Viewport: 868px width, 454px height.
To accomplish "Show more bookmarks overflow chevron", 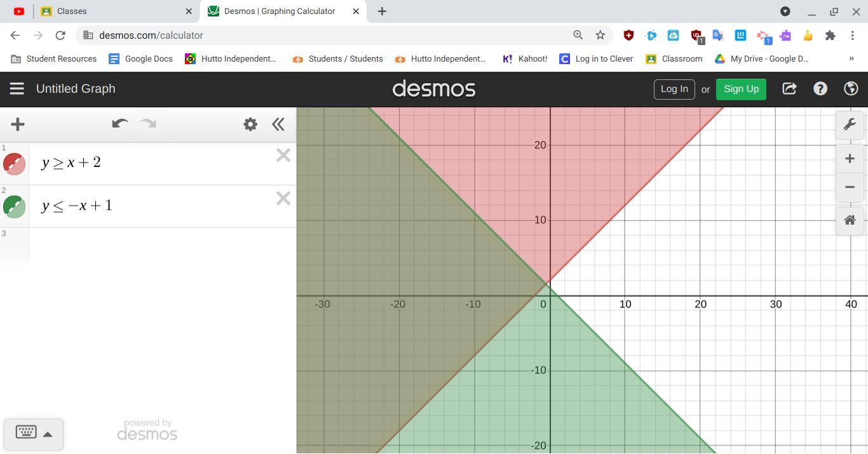I will tap(851, 59).
